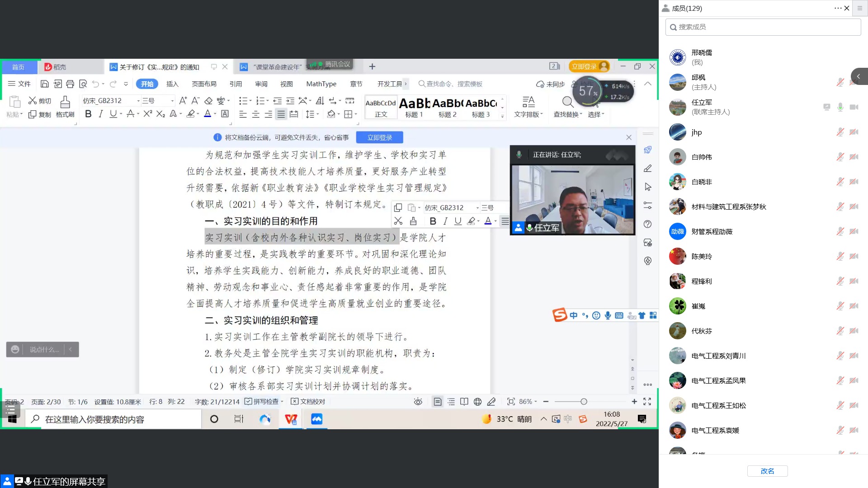The image size is (868, 488).
Task: Switch to web layout view icon
Action: coord(477,401)
